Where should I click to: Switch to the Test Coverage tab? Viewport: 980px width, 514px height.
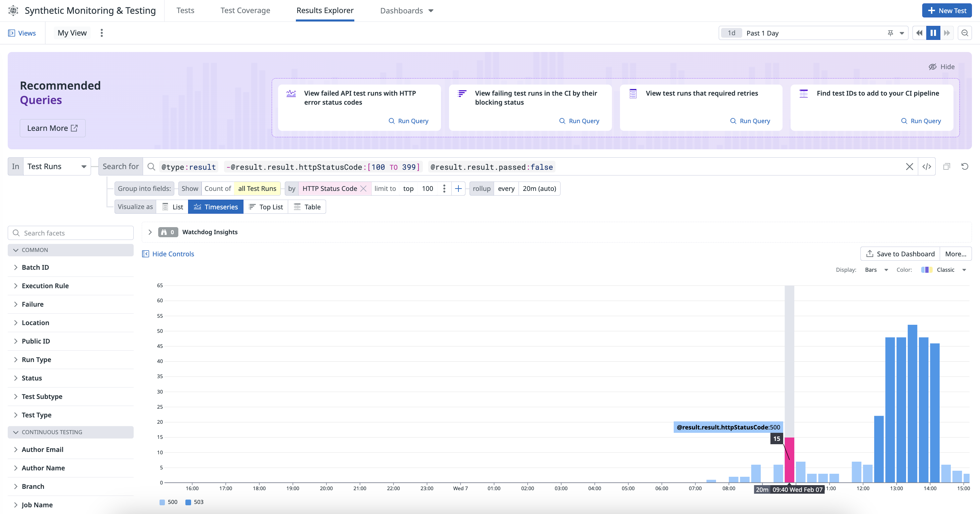point(245,10)
